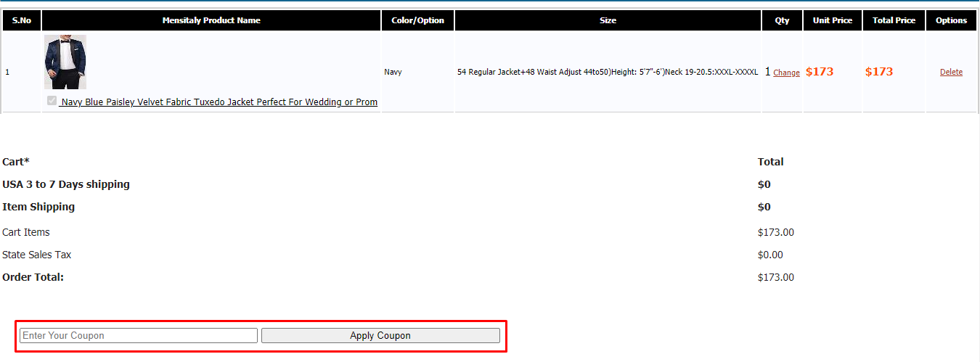Click the Unit Price column header
Screen dimensions: 980x362
tap(833, 20)
